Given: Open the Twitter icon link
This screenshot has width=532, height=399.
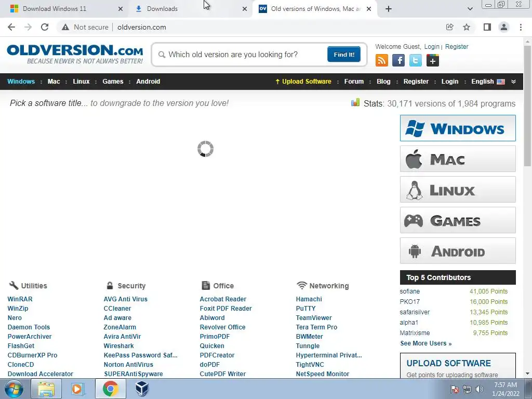Looking at the screenshot, I should pyautogui.click(x=415, y=60).
